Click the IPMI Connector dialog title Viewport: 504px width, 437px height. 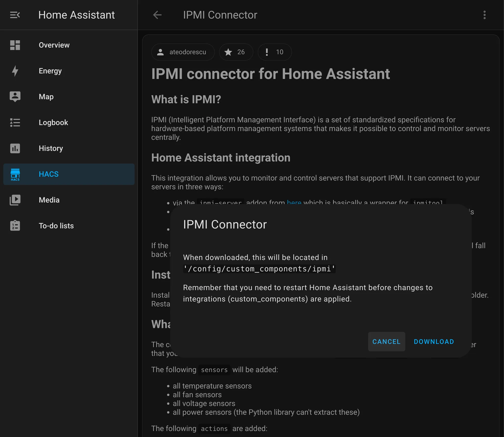tap(225, 224)
